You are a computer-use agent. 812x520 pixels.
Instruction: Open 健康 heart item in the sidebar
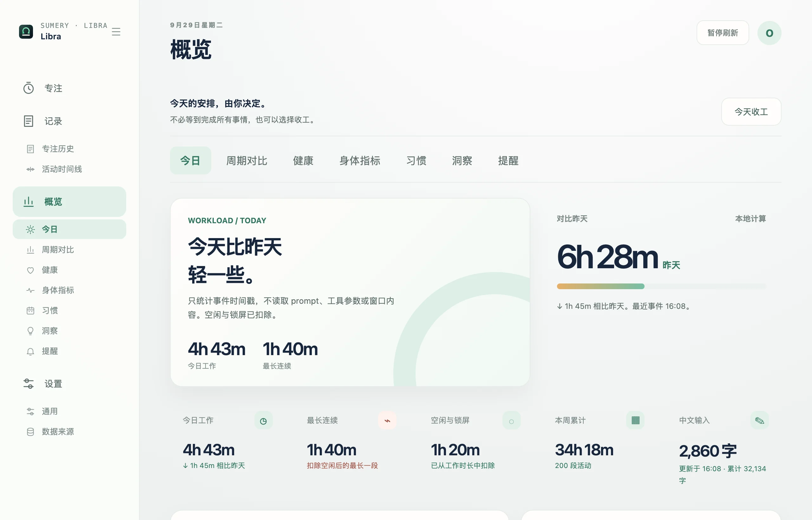69,270
